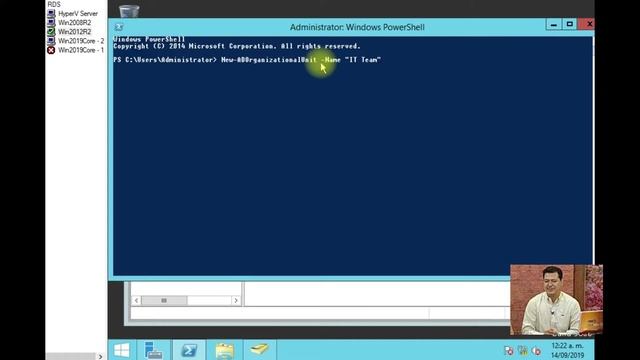Open the Recycle Bin on the desktop

tap(129, 11)
